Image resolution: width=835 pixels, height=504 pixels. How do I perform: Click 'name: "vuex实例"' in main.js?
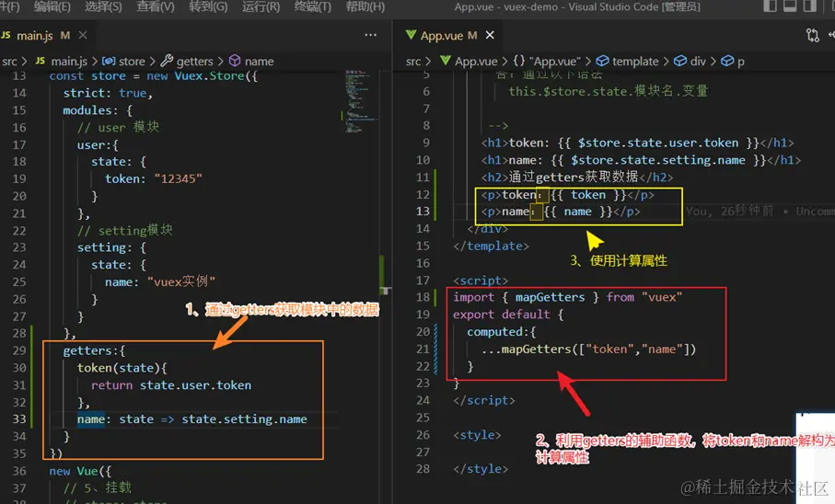tap(160, 281)
